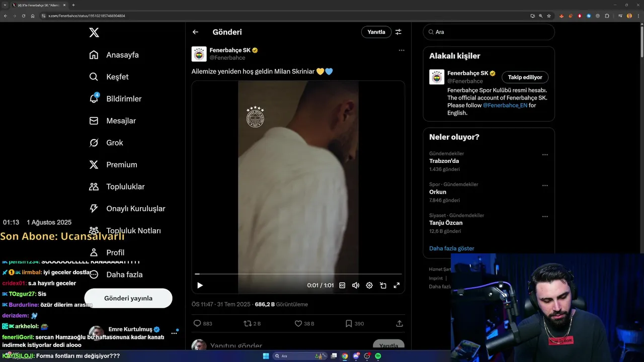
Task: Open the tweet's three-dot more menu
Action: point(401,50)
